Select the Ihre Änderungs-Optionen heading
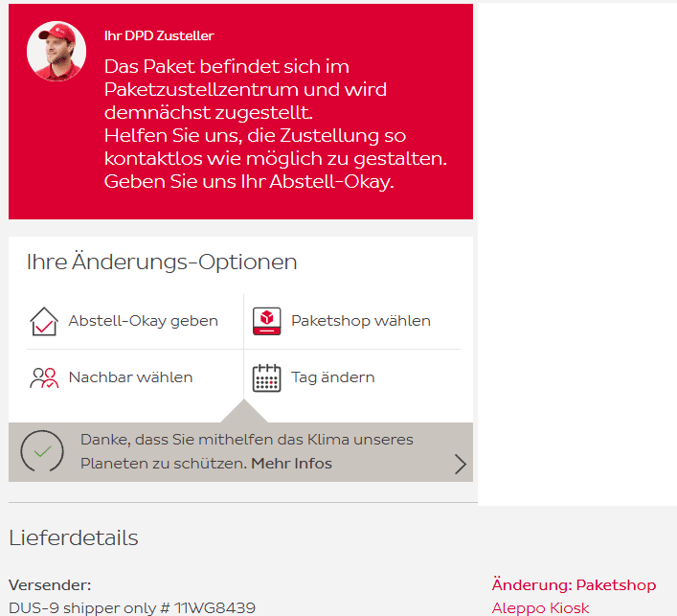Viewport: 677px width, 616px height. click(162, 262)
